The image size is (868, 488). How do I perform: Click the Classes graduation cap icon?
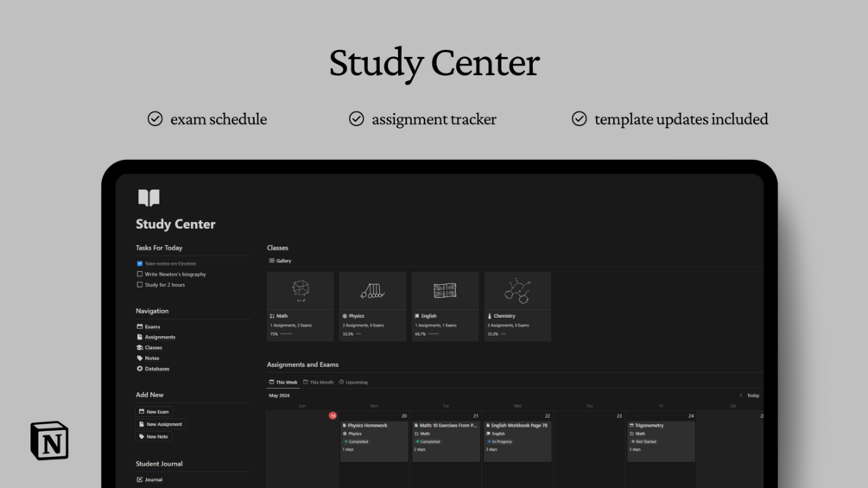[140, 347]
